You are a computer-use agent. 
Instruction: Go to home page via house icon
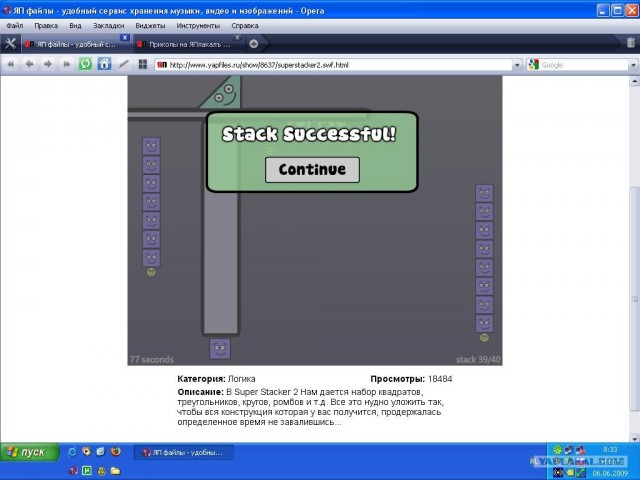(x=104, y=64)
